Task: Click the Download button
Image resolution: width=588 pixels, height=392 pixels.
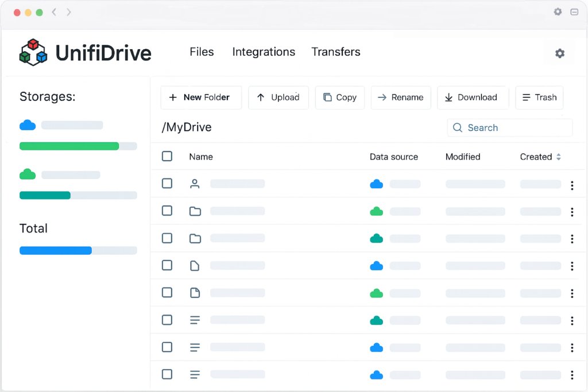Action: coord(473,97)
